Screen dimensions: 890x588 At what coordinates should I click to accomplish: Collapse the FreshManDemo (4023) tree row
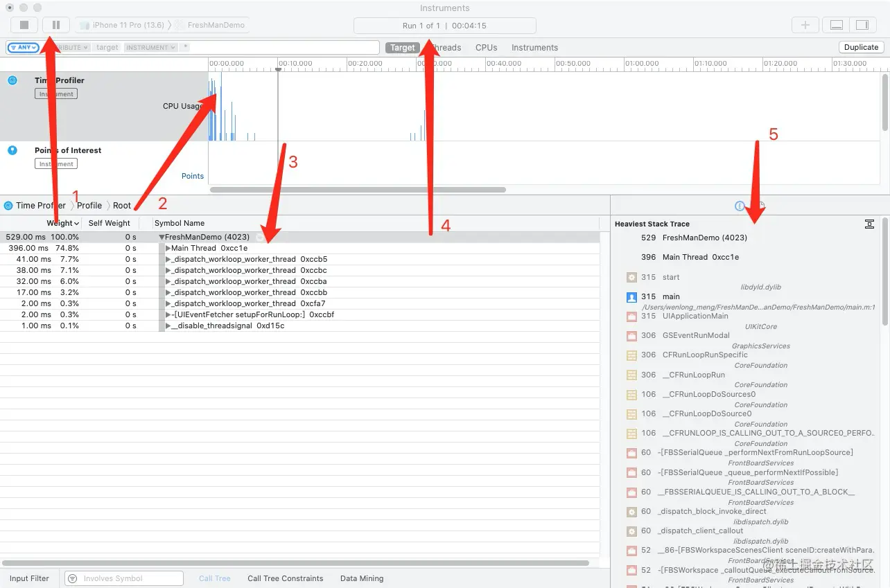point(162,237)
